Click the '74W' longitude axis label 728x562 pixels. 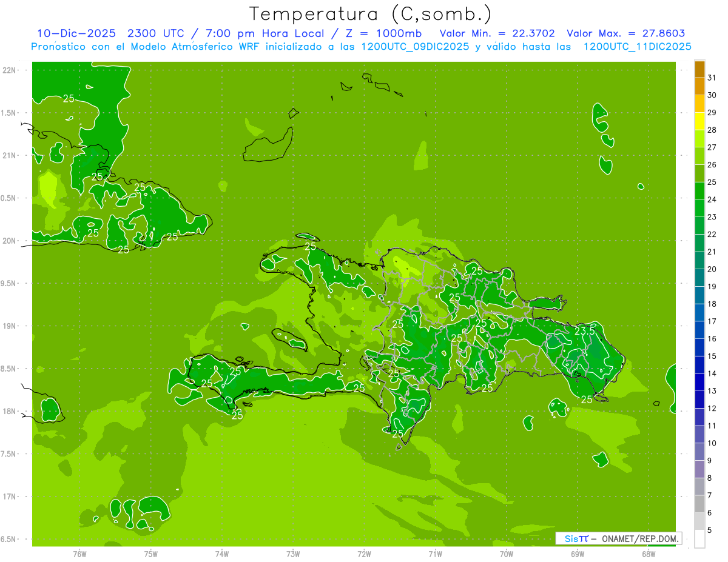[222, 554]
